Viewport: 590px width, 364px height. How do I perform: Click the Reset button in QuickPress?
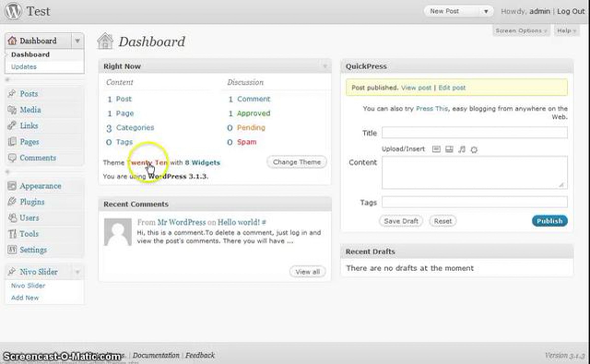[443, 221]
